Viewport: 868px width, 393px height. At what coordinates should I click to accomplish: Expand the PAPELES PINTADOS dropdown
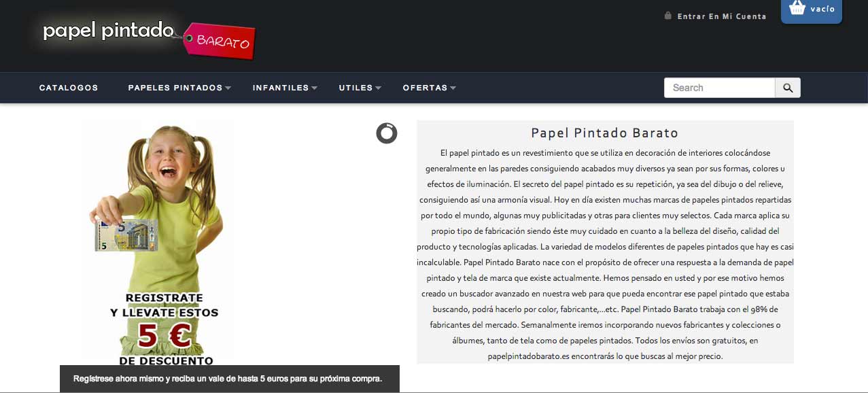[x=175, y=87]
